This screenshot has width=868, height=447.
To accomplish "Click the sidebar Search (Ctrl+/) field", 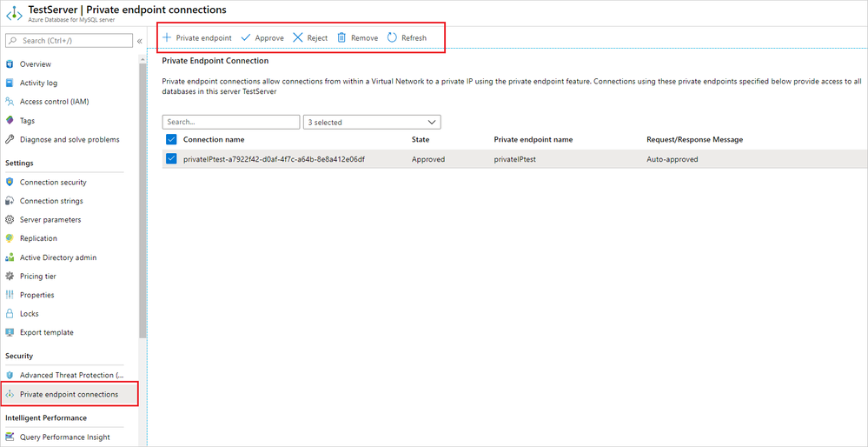I will 70,41.
